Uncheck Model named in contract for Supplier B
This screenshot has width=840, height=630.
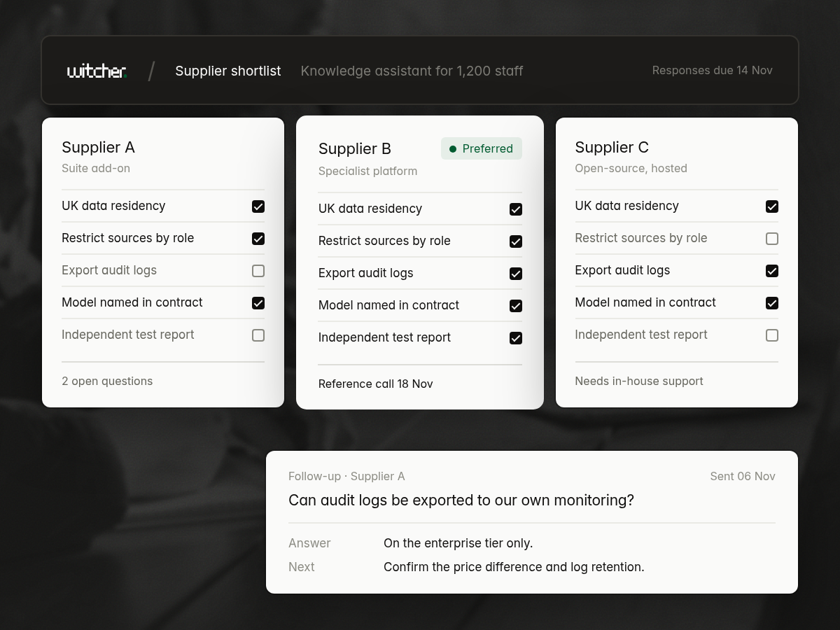pyautogui.click(x=516, y=306)
